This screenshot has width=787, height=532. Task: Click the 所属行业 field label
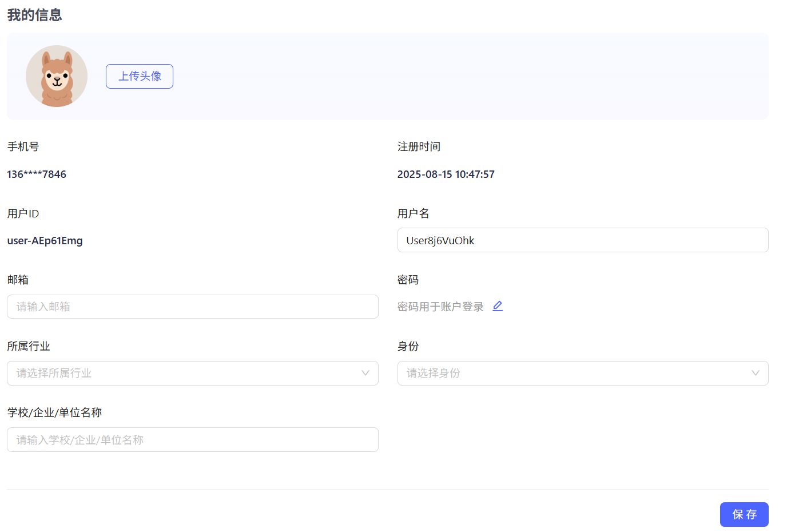coord(29,346)
